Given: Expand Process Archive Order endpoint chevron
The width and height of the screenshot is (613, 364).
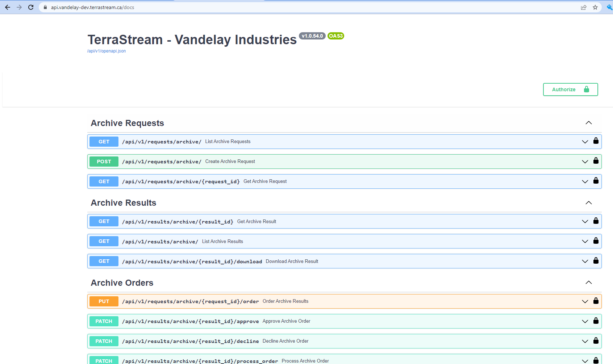Looking at the screenshot, I should pyautogui.click(x=585, y=361).
